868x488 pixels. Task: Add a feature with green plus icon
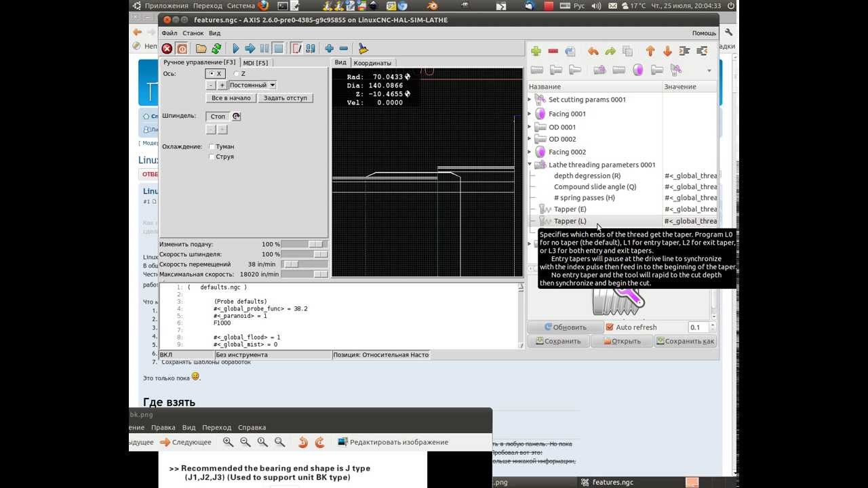click(536, 52)
